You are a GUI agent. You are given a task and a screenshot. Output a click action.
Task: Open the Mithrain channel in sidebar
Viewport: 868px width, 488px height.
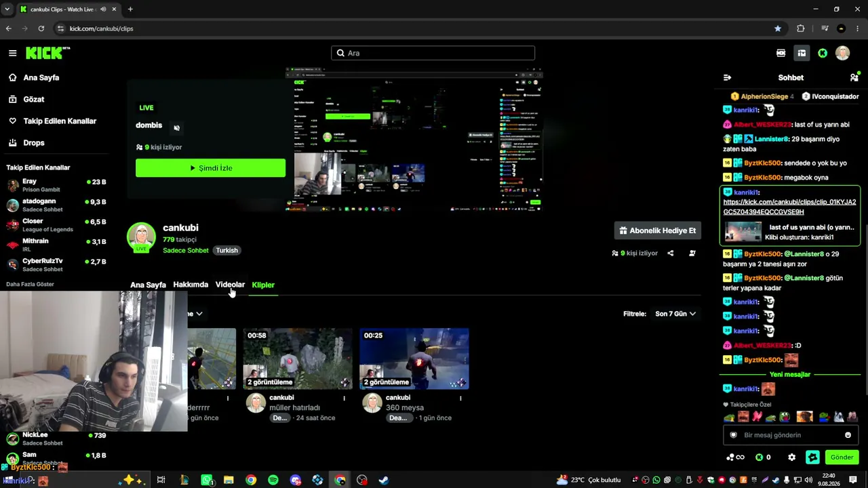pyautogui.click(x=56, y=245)
